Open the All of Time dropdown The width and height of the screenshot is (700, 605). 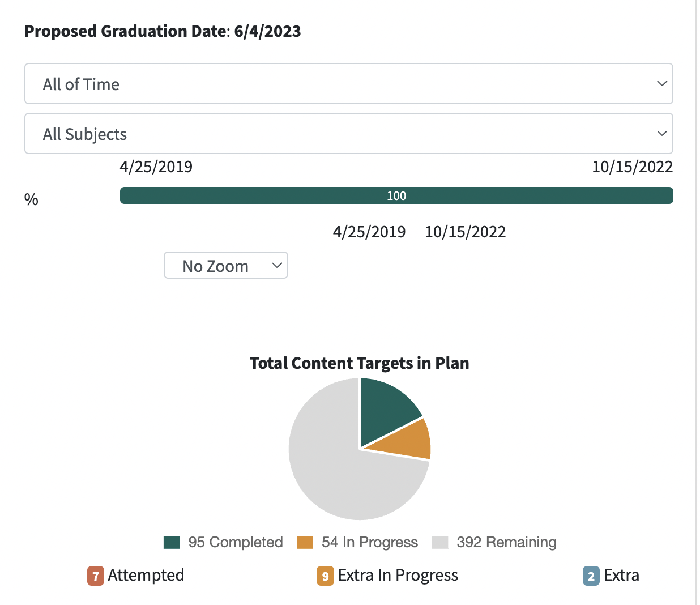coord(348,84)
